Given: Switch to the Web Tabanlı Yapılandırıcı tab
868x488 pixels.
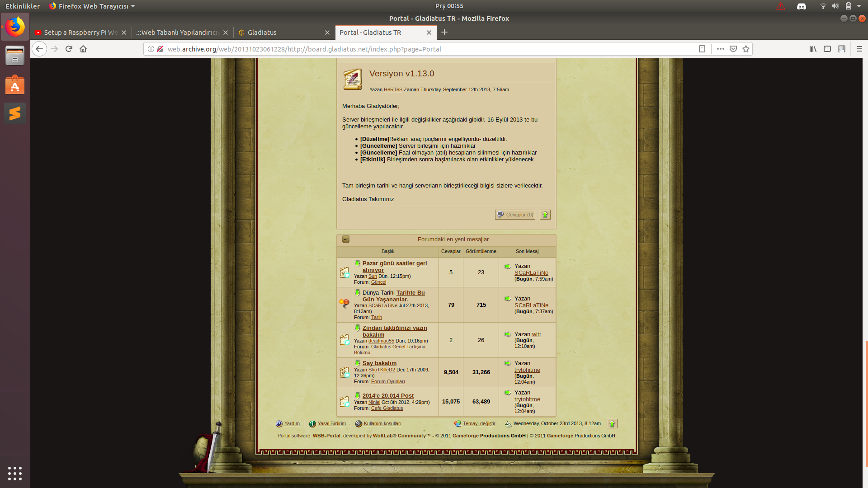Looking at the screenshot, I should [x=183, y=33].
